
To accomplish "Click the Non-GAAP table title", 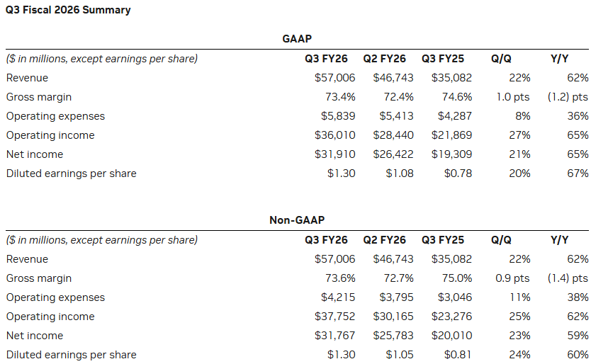I will (x=297, y=220).
